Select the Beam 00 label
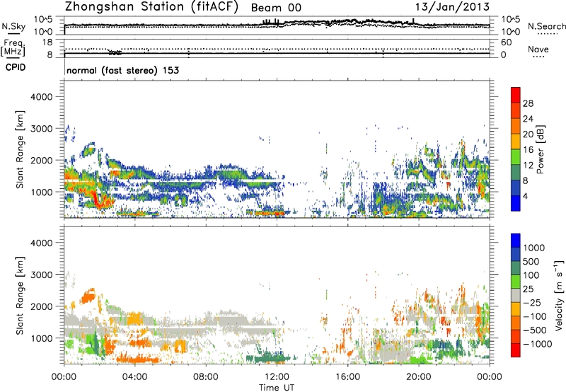The width and height of the screenshot is (566, 392). [276, 8]
